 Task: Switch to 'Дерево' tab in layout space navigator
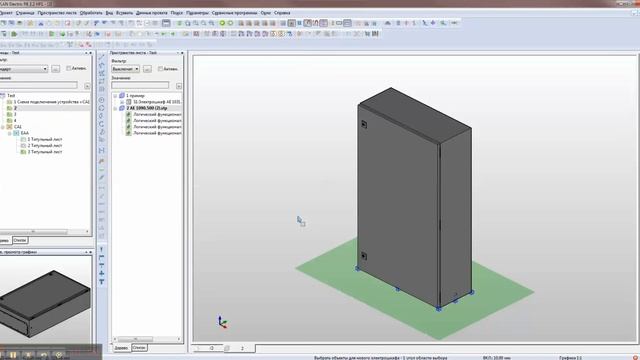(x=121, y=348)
